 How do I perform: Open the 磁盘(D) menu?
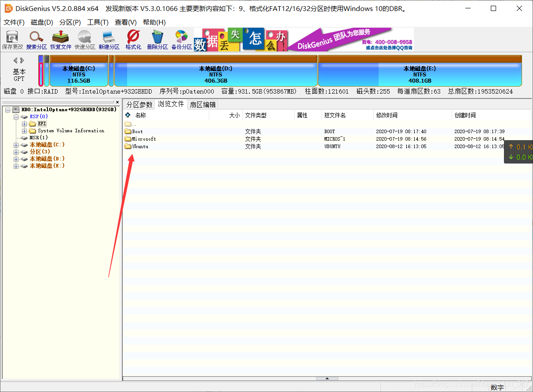coord(42,22)
